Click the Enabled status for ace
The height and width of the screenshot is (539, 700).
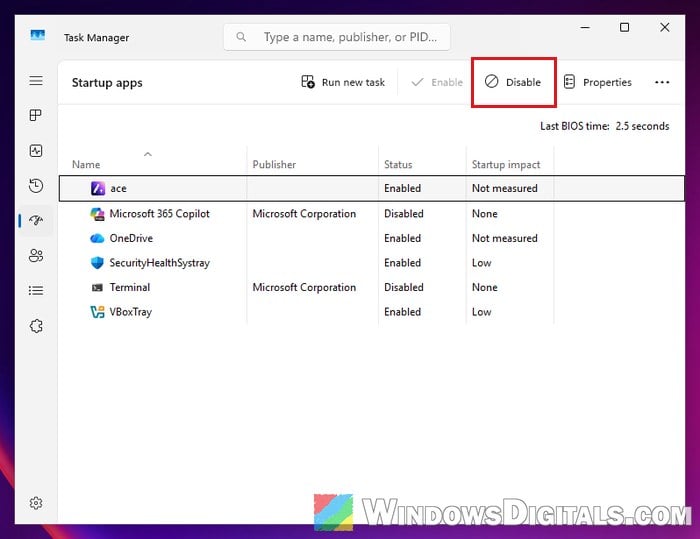coord(402,188)
